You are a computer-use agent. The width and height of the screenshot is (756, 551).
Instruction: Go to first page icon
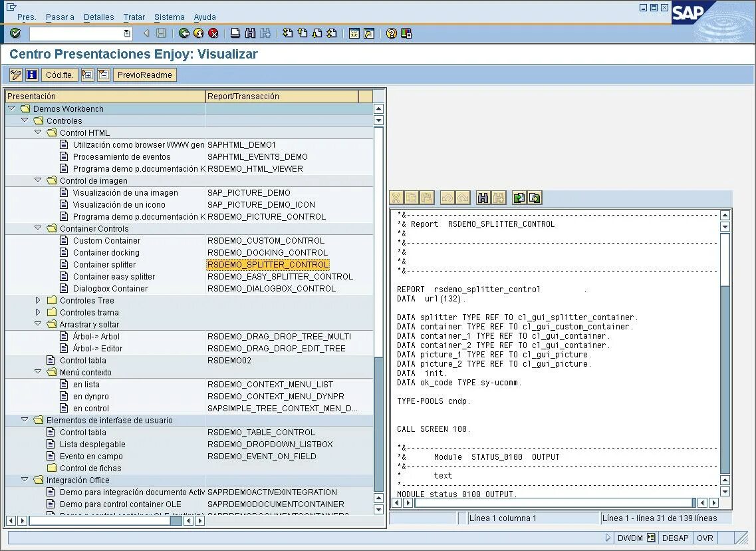(288, 33)
